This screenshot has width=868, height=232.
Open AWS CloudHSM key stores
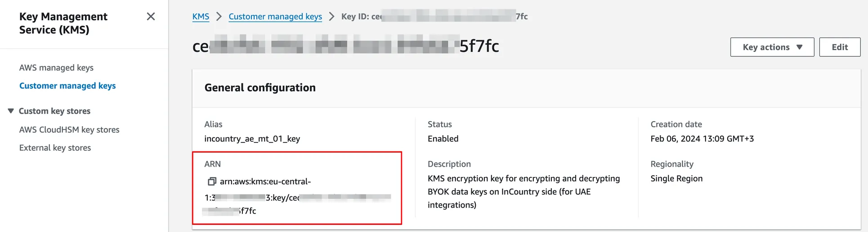(x=69, y=130)
